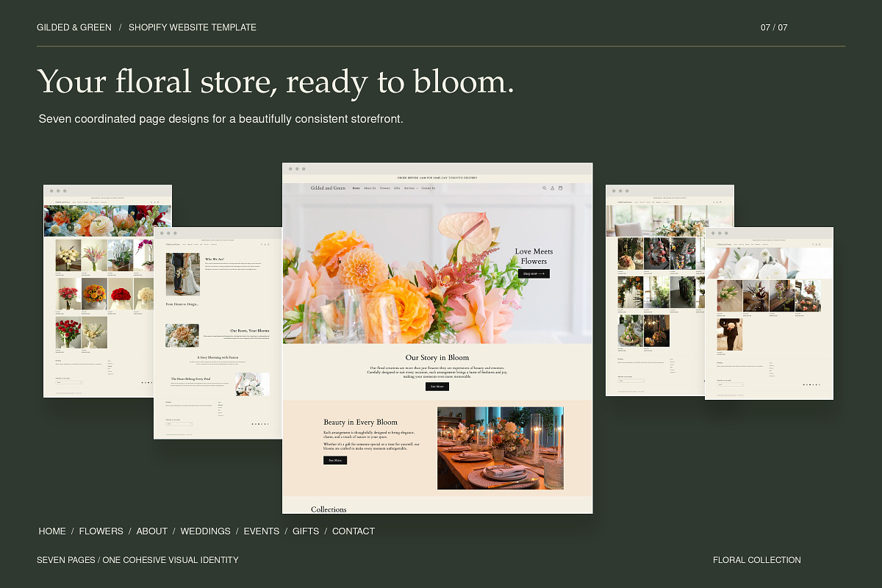Open About Us in the center navigation
This screenshot has height=588, width=882.
[x=370, y=188]
